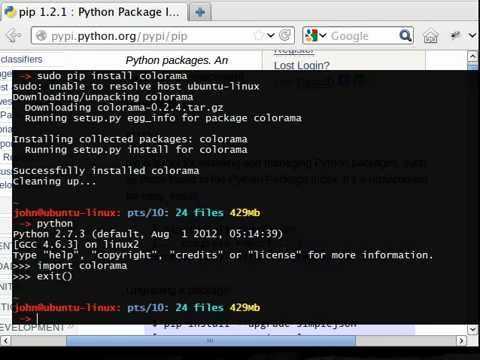480x360 pixels.
Task: Click the site identity globe icon
Action: click(41, 36)
